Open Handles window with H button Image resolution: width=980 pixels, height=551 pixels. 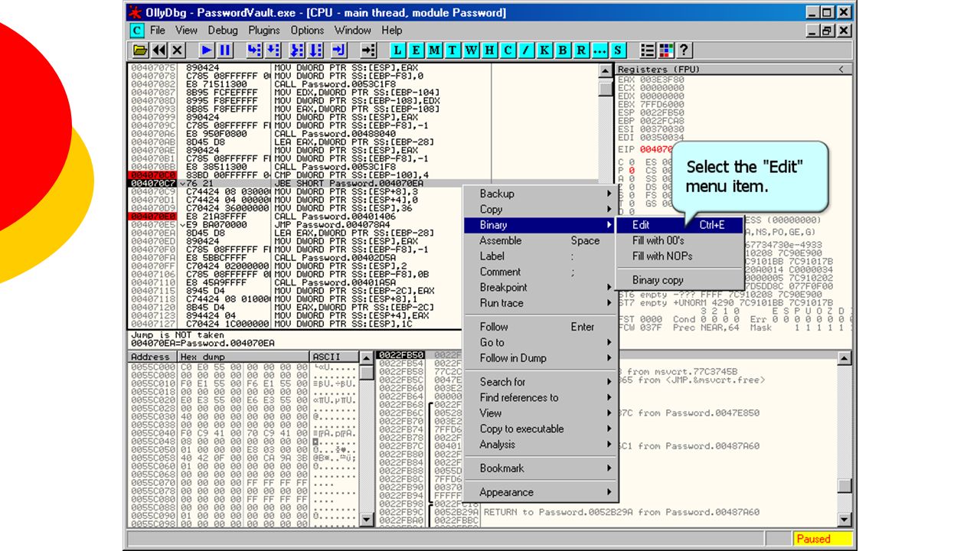pyautogui.click(x=490, y=51)
